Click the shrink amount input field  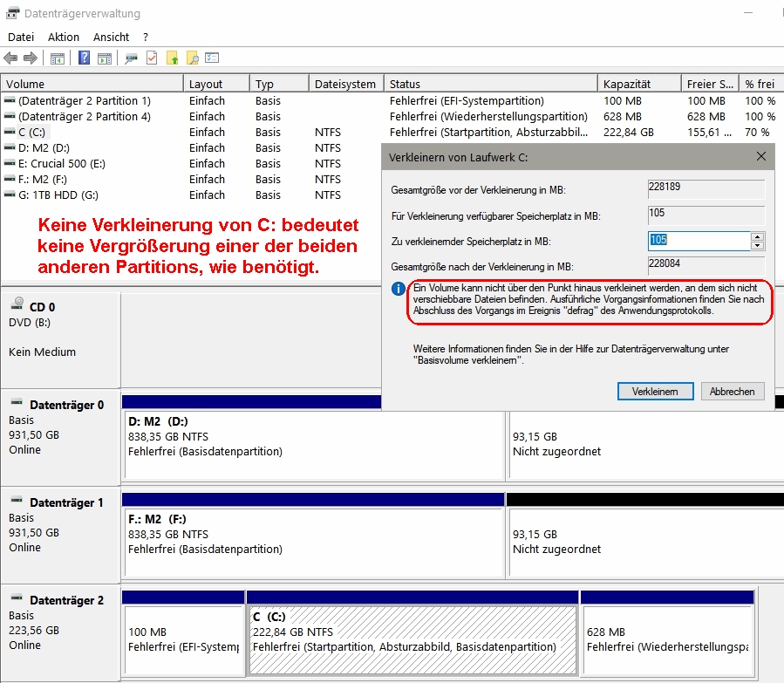pos(698,241)
